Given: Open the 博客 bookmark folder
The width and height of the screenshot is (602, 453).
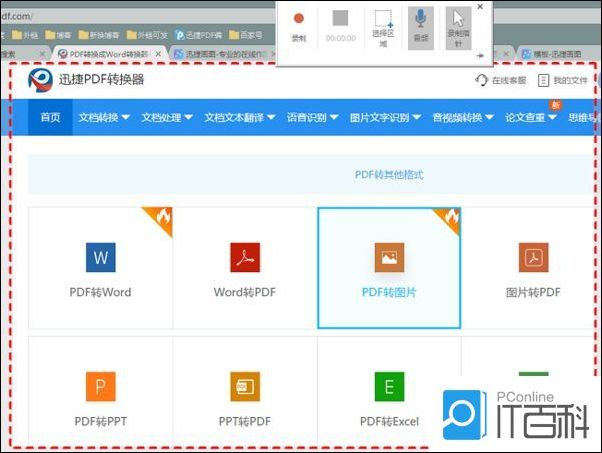Looking at the screenshot, I should [58, 35].
